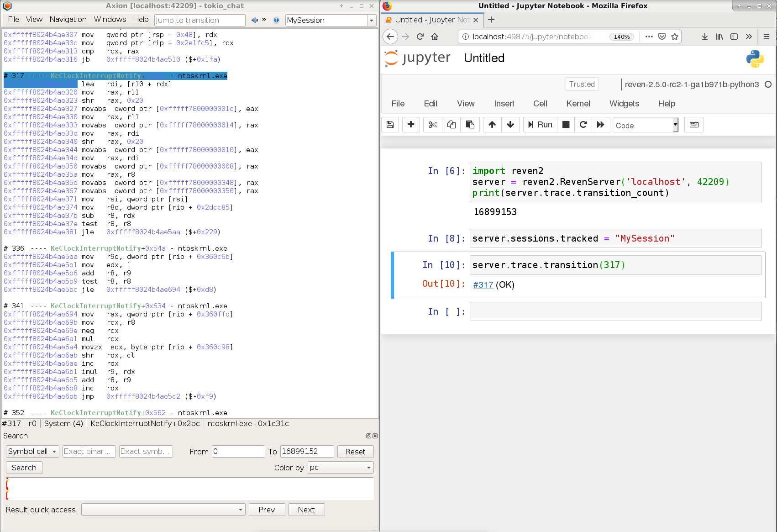The image size is (777, 532).
Task: Expand the Result quick access dropdown
Action: click(x=163, y=509)
